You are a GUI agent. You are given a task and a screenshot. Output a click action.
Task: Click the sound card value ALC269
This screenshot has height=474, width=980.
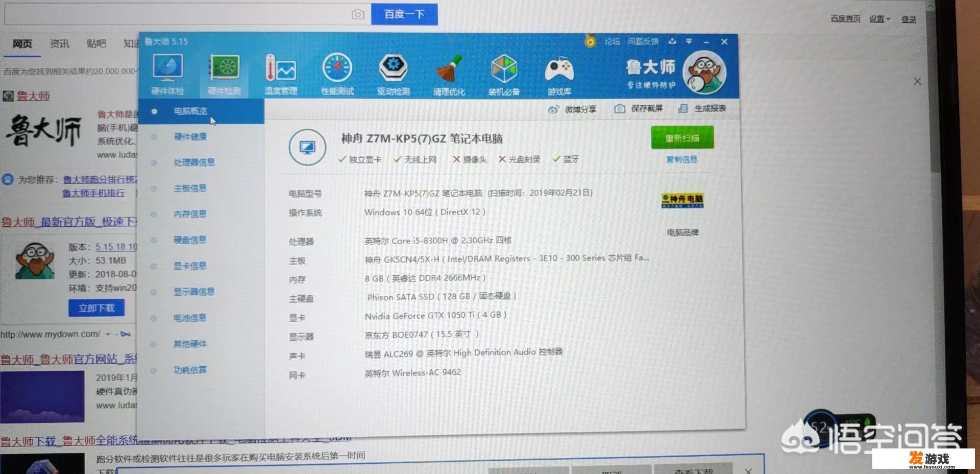pos(463,353)
